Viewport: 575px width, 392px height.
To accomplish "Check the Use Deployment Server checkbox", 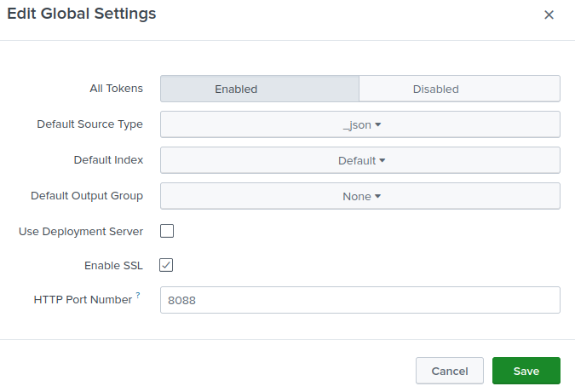I will (167, 231).
